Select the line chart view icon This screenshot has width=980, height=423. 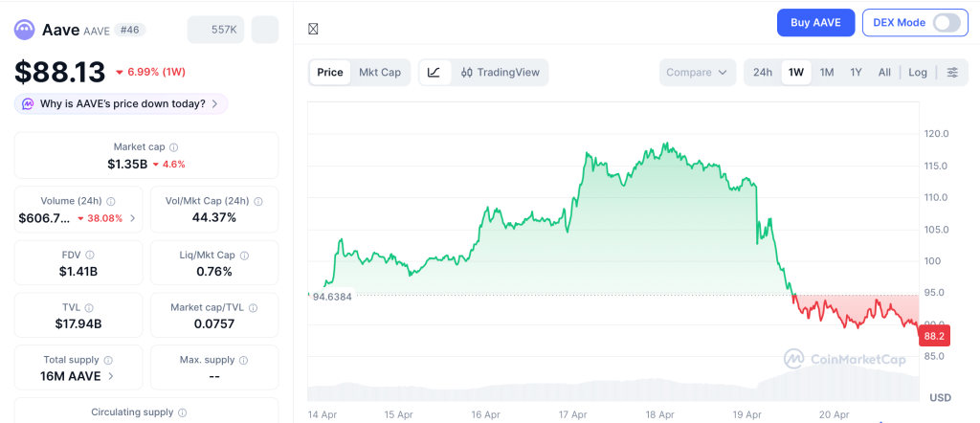point(434,73)
